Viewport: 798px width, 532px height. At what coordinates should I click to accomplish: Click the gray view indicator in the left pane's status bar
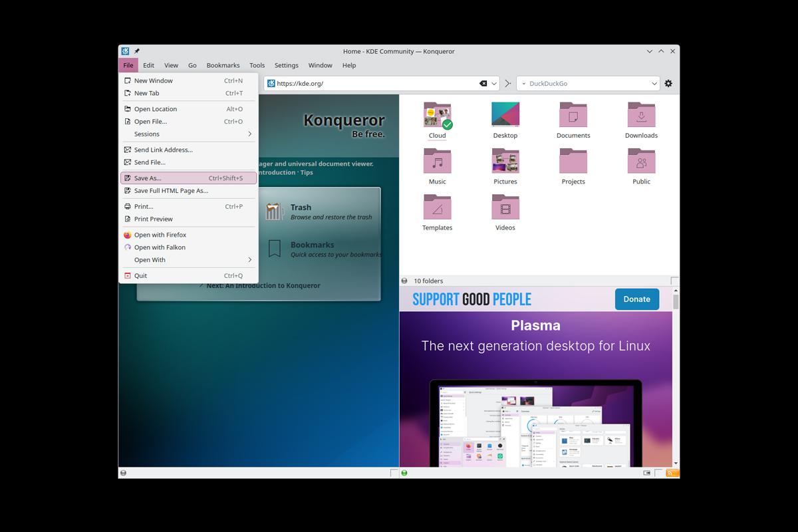point(123,473)
